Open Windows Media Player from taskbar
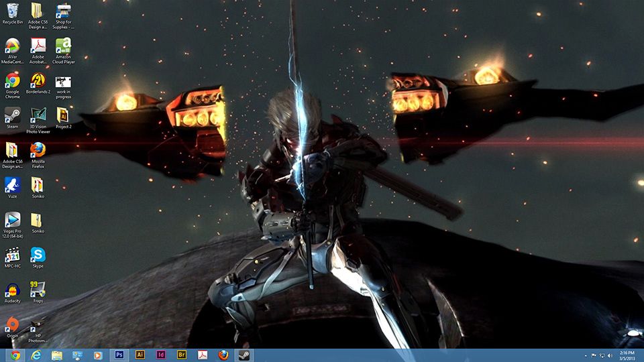Viewport: 644px width, 362px height. click(x=97, y=355)
